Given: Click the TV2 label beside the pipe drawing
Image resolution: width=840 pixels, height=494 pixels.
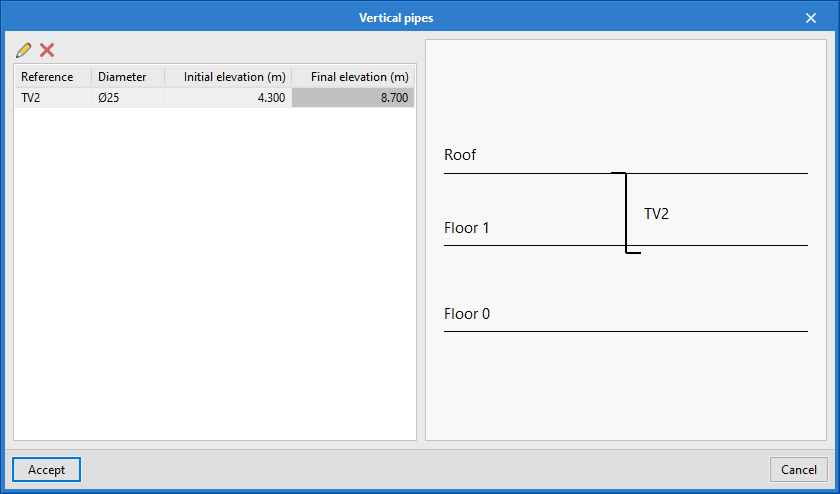Looking at the screenshot, I should coord(656,214).
